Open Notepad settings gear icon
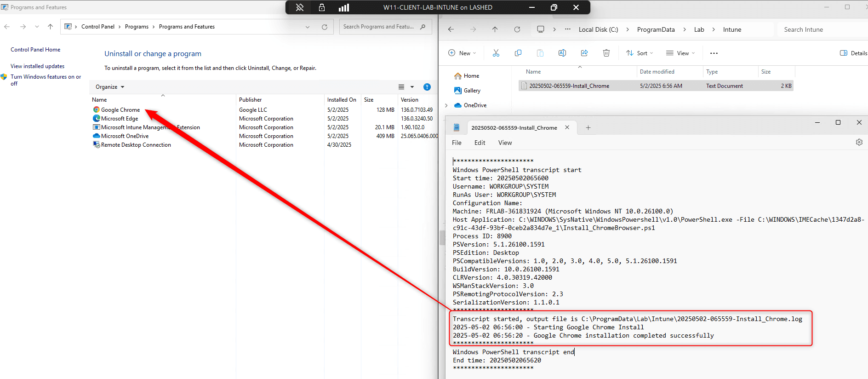 [x=859, y=143]
